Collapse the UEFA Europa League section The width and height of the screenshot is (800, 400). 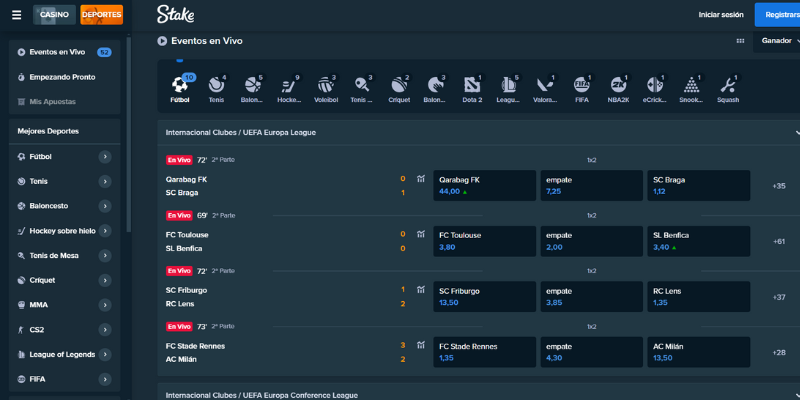tap(797, 133)
